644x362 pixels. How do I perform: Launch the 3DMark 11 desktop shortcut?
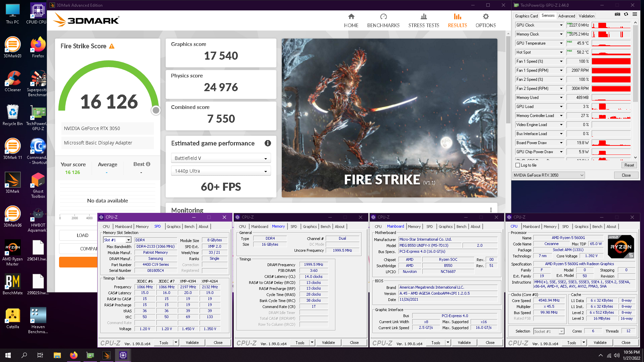[12, 149]
